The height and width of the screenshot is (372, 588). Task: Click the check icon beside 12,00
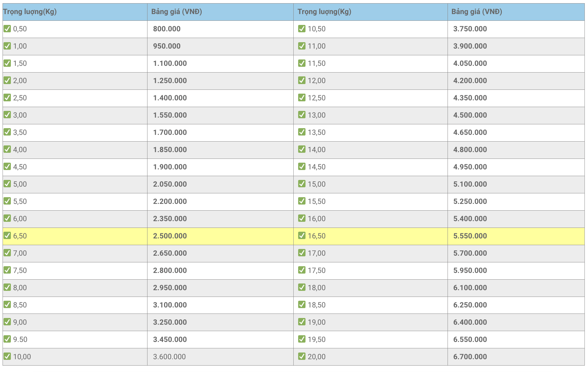pos(302,81)
